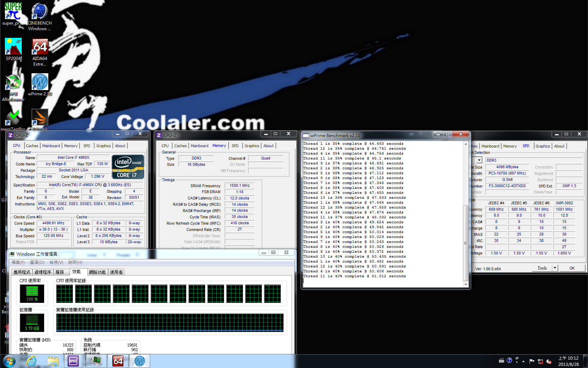
Task: Show hidden system tray icons arrow
Action: [524, 361]
